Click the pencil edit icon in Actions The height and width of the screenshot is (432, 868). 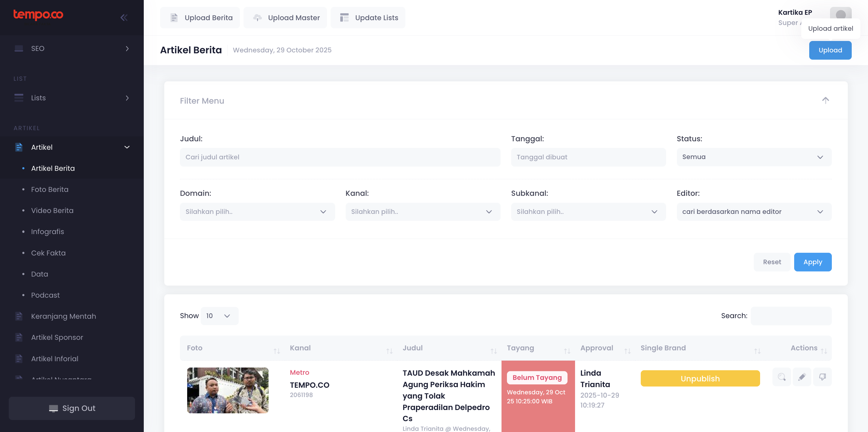point(802,377)
